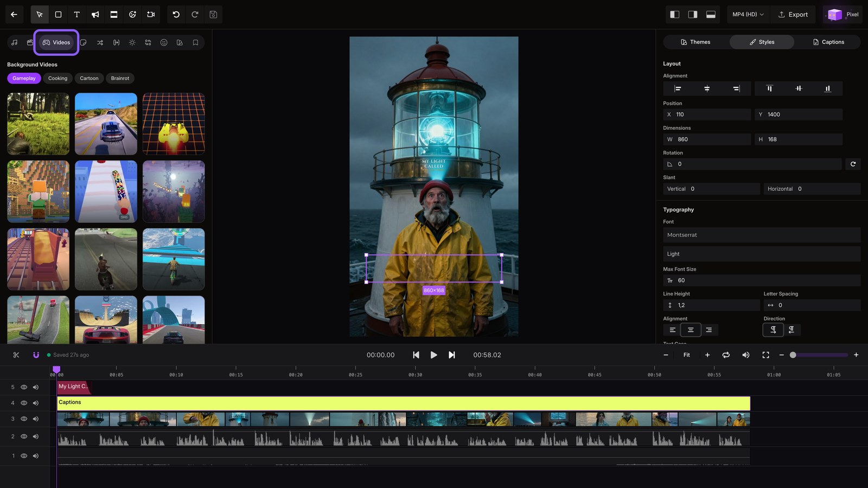Image resolution: width=868 pixels, height=488 pixels.
Task: Click the Fit zoom button
Action: coord(686,355)
